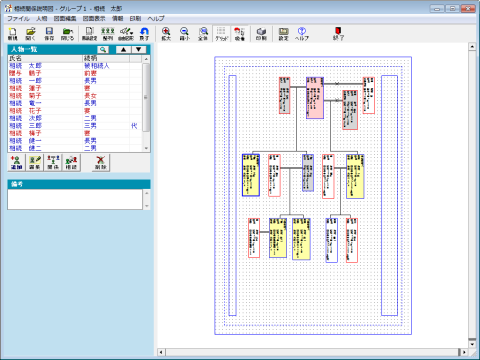The image size is (480, 360).
Task: Edit selected person with 編集 icon
Action: (35, 163)
